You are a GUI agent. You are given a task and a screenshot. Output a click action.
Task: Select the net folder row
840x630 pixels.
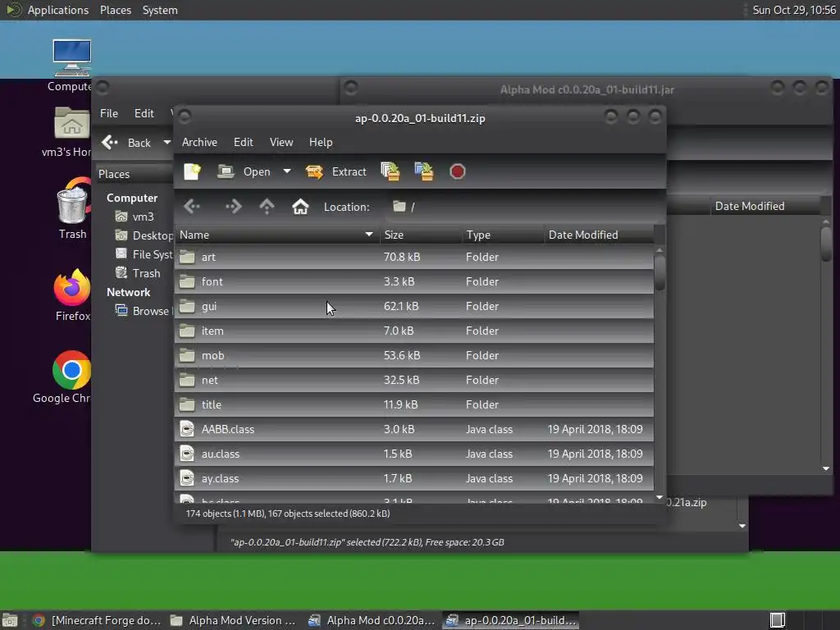[x=414, y=381]
